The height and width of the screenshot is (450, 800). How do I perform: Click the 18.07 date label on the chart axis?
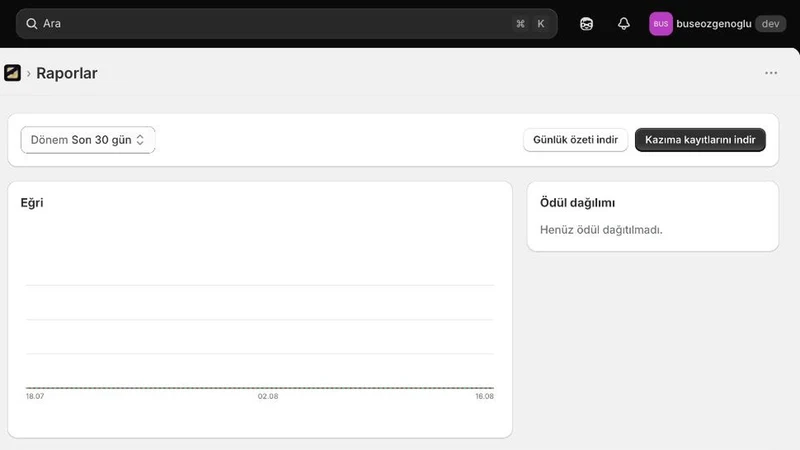35,396
